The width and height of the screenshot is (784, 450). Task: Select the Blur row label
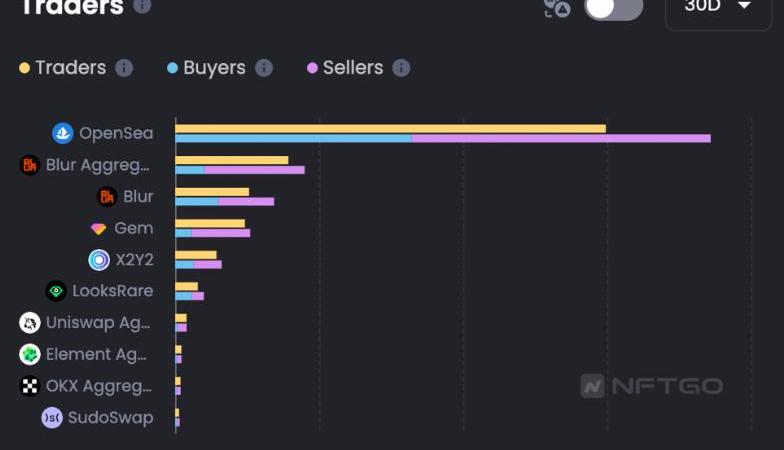(138, 196)
